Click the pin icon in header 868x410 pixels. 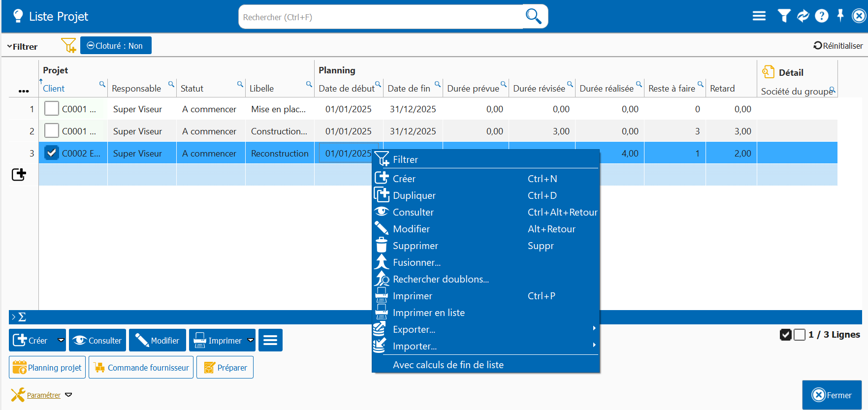[x=840, y=16]
